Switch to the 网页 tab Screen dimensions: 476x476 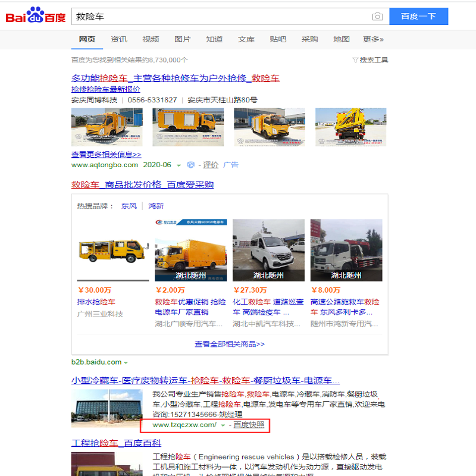click(x=87, y=39)
